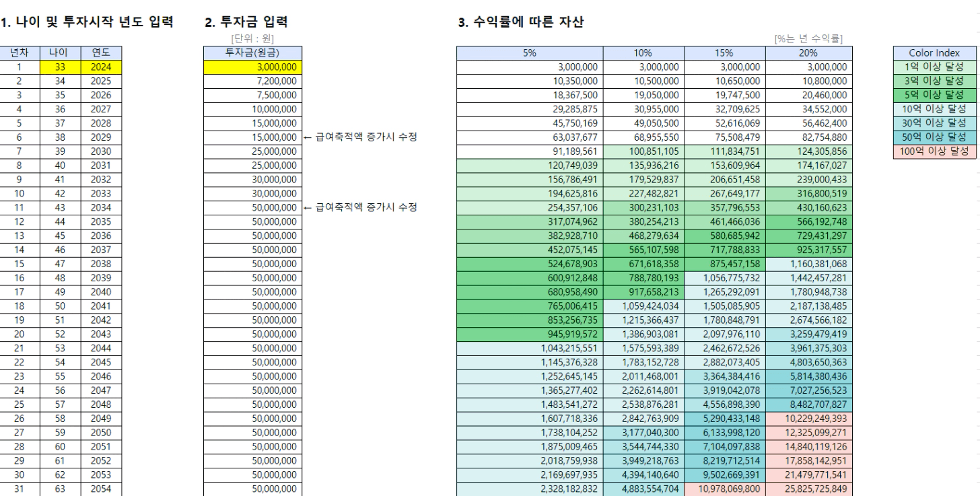Image resolution: width=980 pixels, height=496 pixels.
Task: Click the investment amount cell for year 2029
Action: pyautogui.click(x=252, y=137)
